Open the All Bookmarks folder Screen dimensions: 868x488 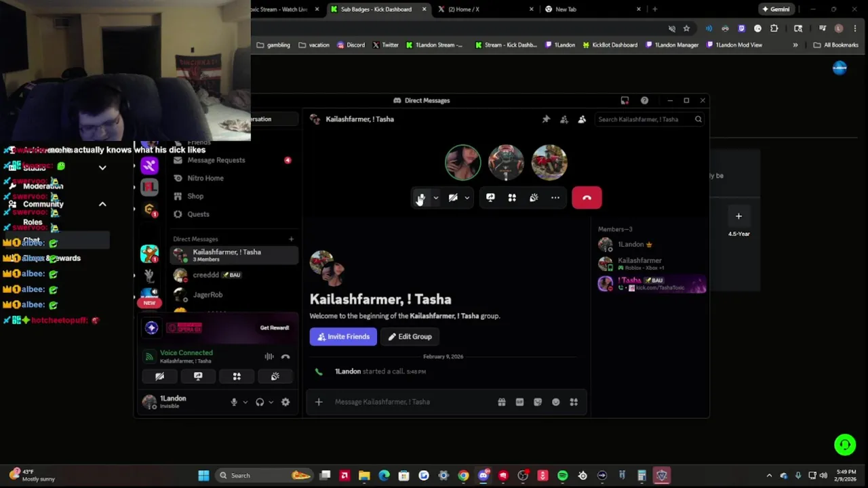pyautogui.click(x=836, y=45)
